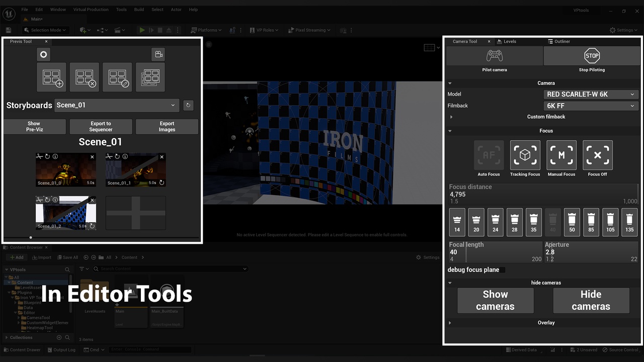This screenshot has width=644, height=362.
Task: Switch to the Outliner tab
Action: point(559,42)
